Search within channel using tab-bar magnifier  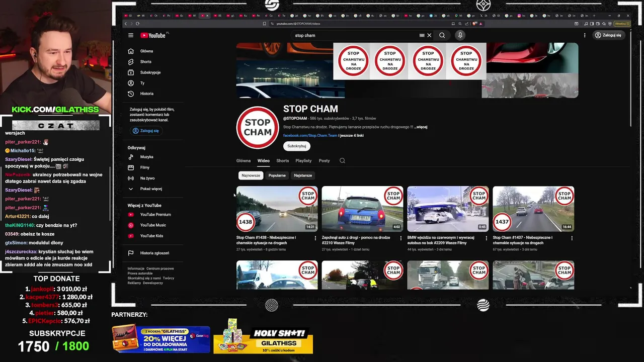tap(342, 161)
